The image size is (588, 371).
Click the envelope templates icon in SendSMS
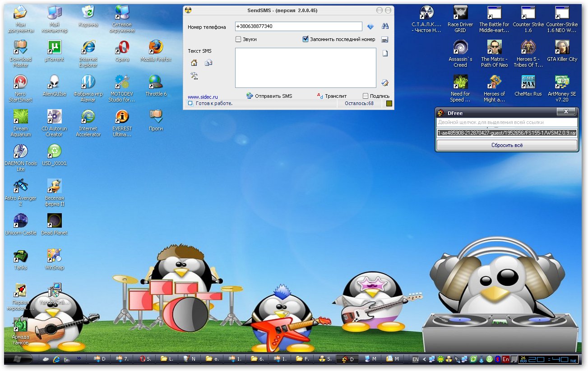coord(208,63)
